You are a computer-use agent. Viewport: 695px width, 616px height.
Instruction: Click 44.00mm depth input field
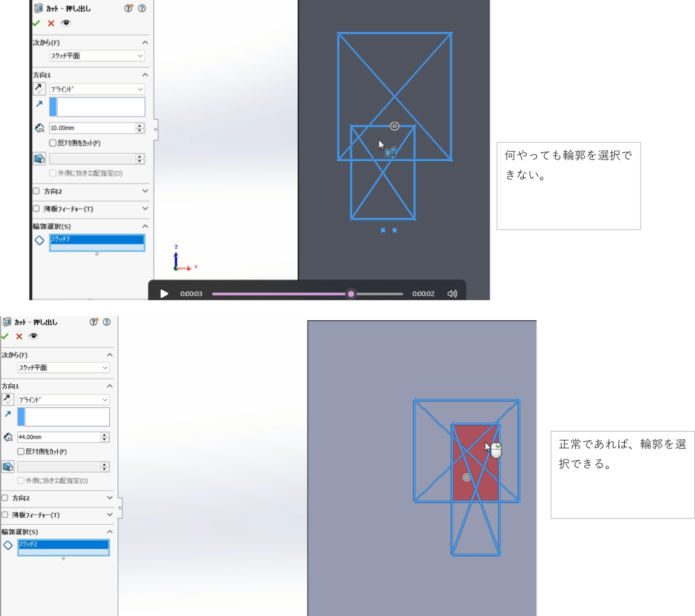pos(59,437)
